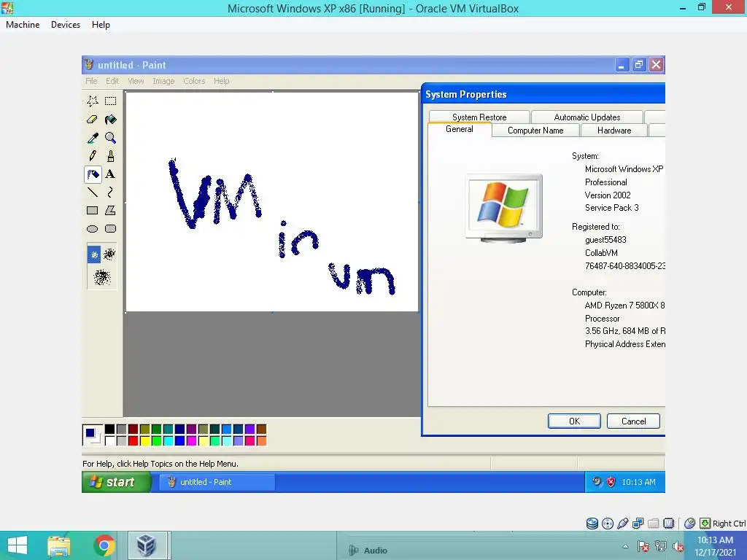Click the VirtualBox shared folders icon

click(653, 524)
